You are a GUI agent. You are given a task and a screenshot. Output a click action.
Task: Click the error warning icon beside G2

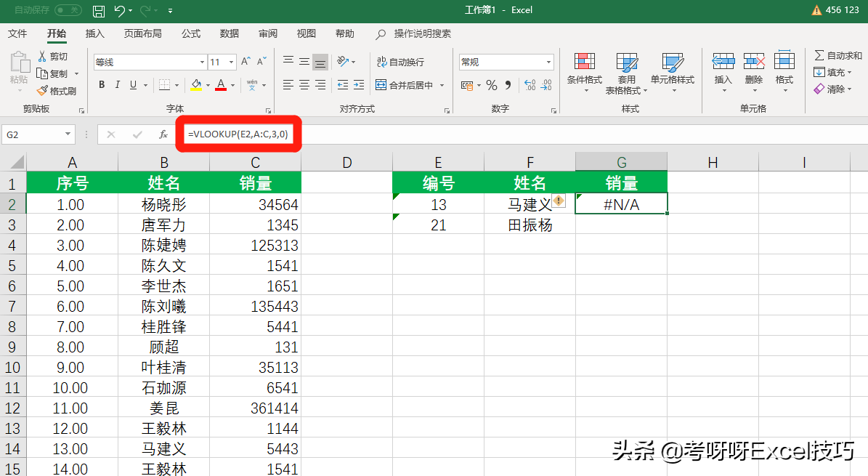(559, 201)
